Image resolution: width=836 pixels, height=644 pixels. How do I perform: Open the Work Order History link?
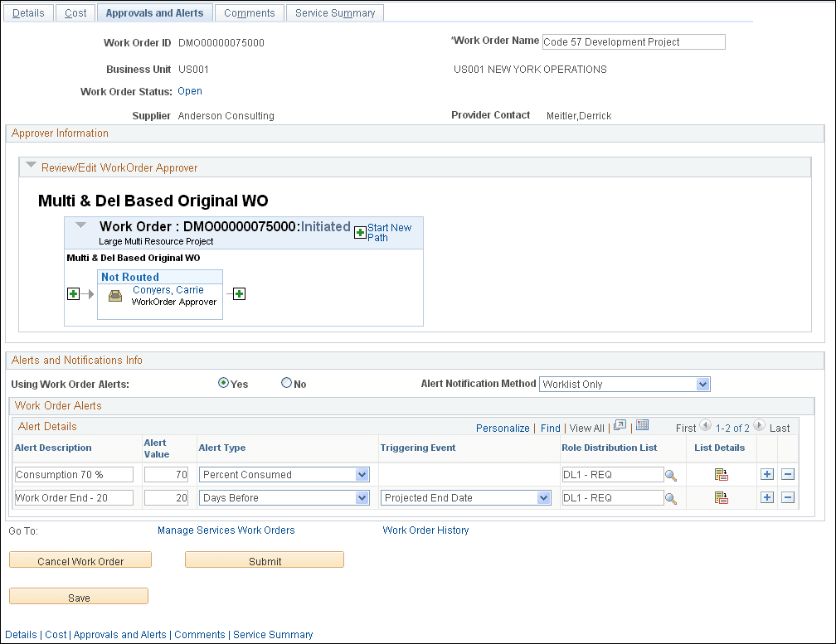(x=425, y=530)
